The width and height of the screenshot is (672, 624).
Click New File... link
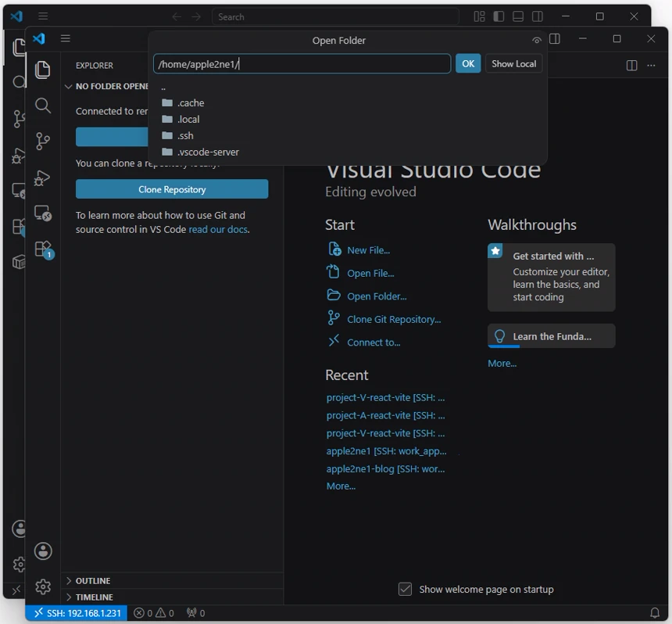pos(359,249)
